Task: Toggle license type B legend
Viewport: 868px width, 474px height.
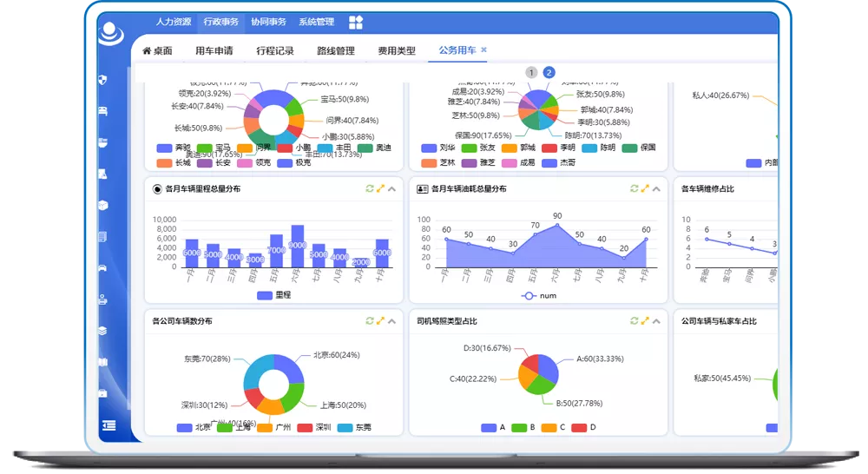Action: [x=523, y=427]
